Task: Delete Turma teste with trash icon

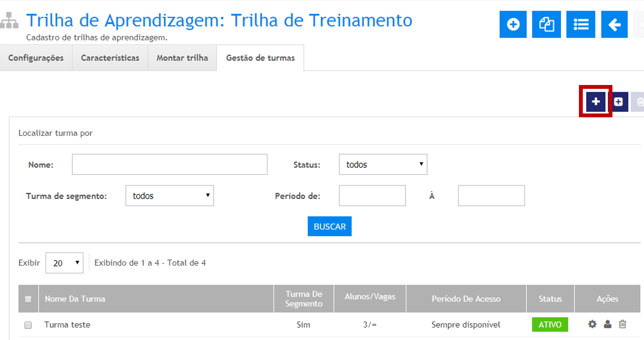Action: point(622,324)
